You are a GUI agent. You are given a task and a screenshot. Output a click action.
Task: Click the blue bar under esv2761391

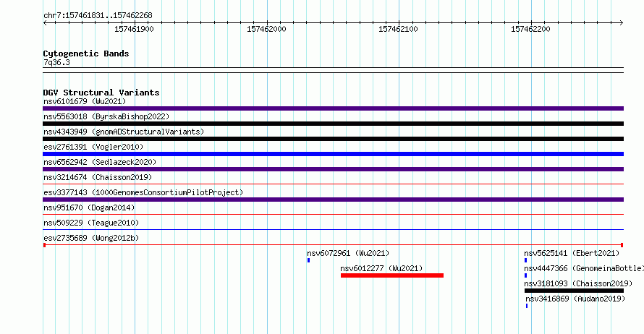coord(333,154)
